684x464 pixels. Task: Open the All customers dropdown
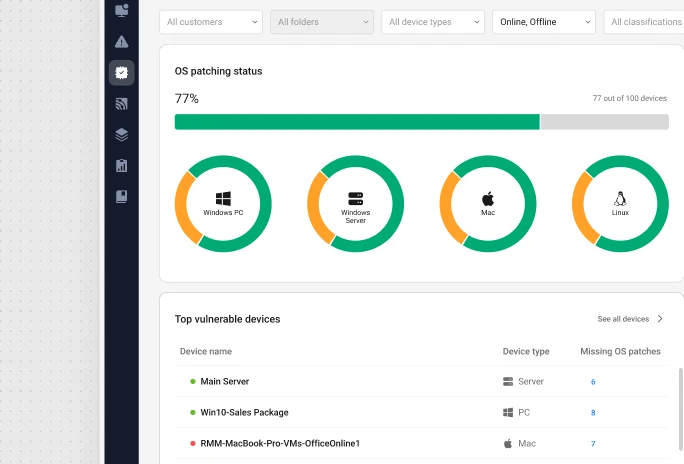click(211, 22)
